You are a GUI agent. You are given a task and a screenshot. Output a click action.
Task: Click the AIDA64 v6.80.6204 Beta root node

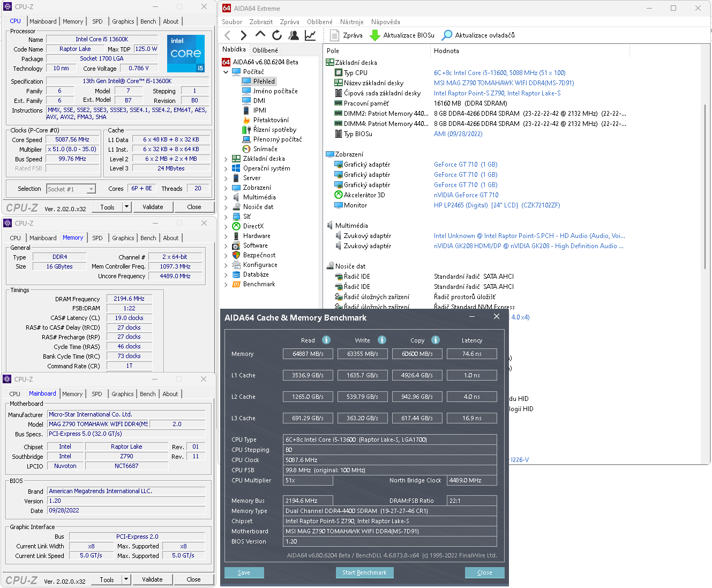pyautogui.click(x=266, y=62)
